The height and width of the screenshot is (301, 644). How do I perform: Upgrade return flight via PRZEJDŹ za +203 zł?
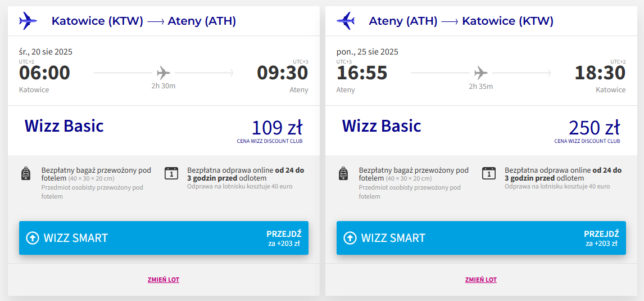click(x=601, y=238)
